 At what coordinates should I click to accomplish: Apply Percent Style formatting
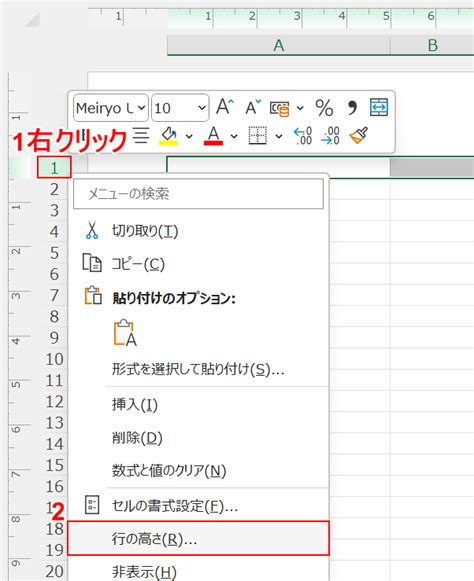[324, 108]
